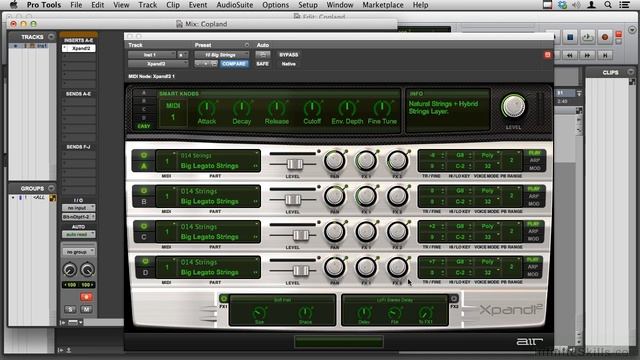640x360 pixels.
Task: Open the Options menu
Action: [x=275, y=5]
